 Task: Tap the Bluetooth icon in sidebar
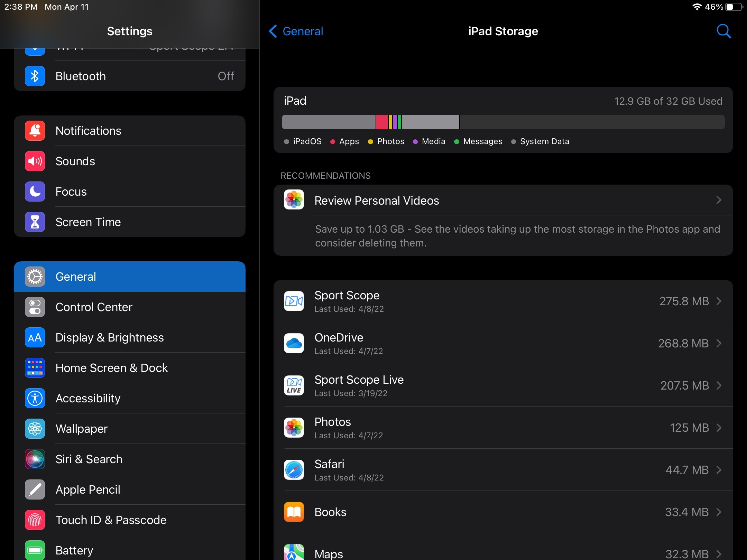pos(35,76)
